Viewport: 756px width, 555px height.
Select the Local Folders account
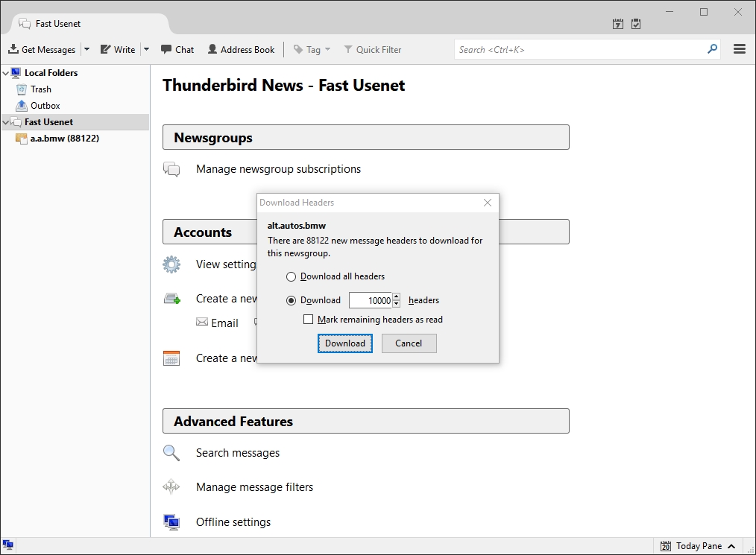(51, 73)
